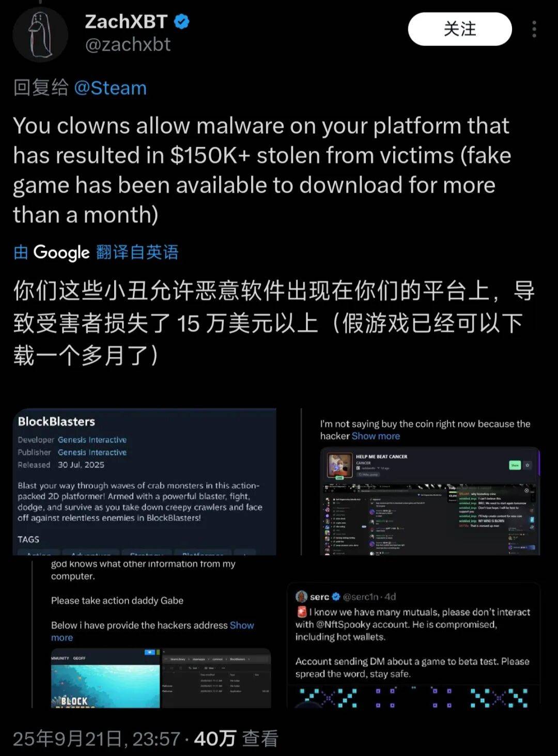Tap the 关注 follow button
558x756 pixels.
tap(460, 29)
